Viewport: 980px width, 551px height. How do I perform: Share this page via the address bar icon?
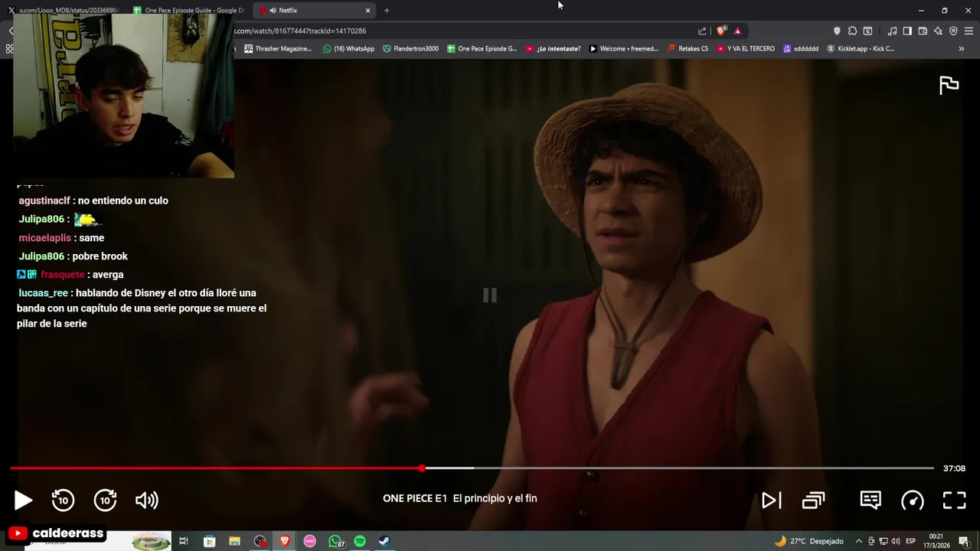click(x=702, y=31)
